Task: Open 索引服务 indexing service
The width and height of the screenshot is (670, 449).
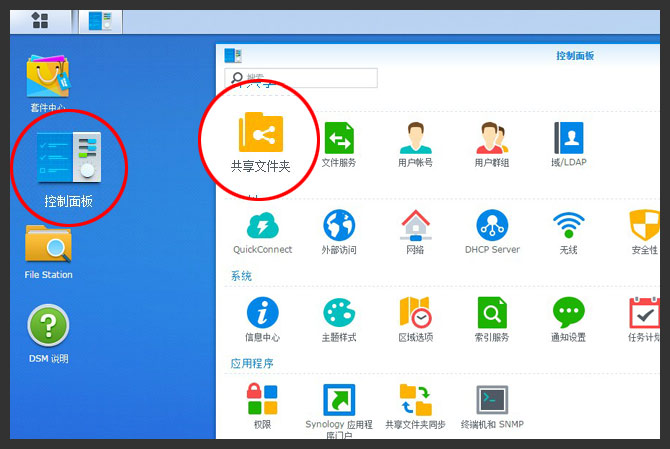Action: point(492,320)
